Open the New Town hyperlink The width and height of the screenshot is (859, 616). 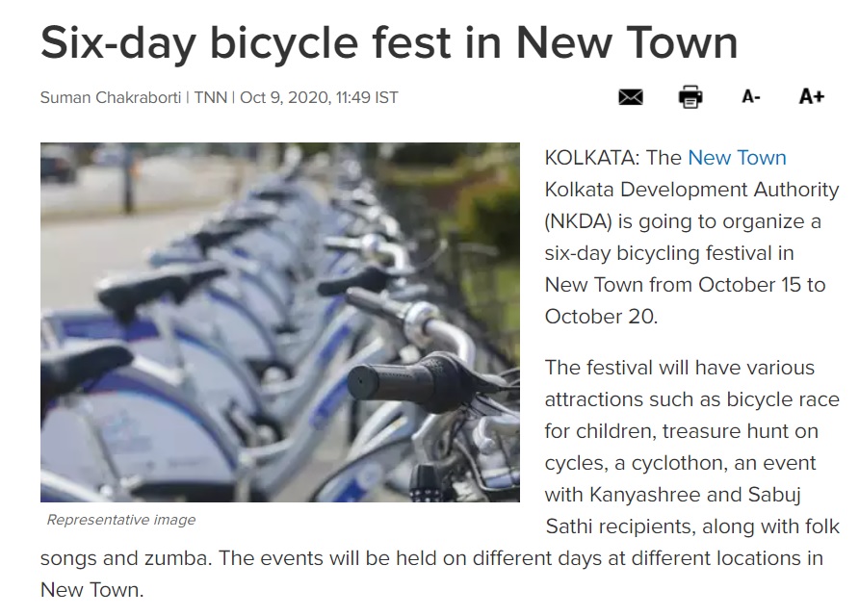click(737, 158)
